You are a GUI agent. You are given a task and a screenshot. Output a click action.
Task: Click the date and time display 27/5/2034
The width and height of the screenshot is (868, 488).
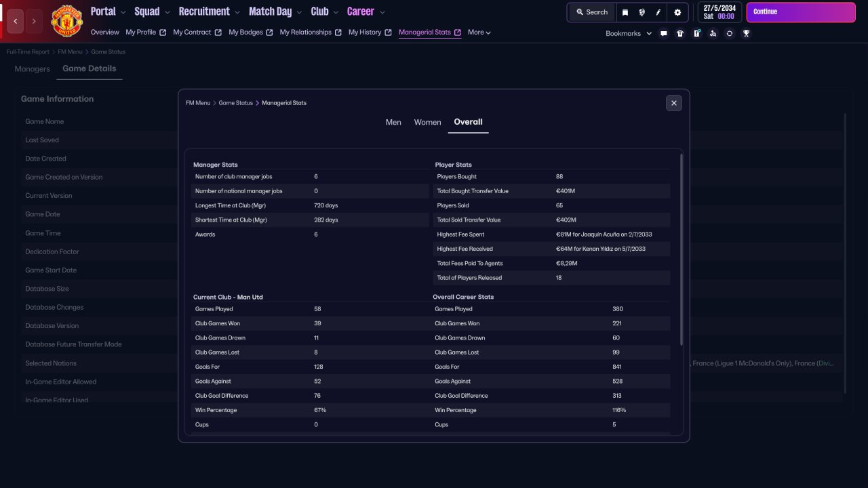pyautogui.click(x=719, y=12)
